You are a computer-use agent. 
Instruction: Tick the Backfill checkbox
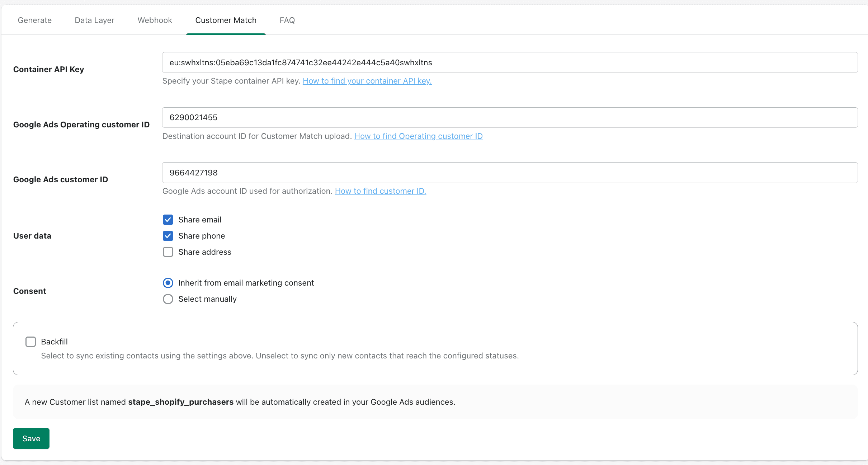point(31,342)
